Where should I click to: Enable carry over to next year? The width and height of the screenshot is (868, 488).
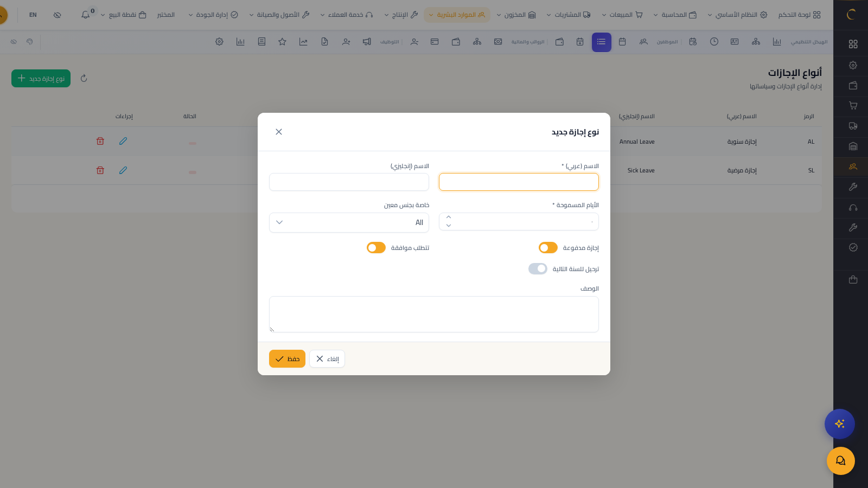[538, 269]
